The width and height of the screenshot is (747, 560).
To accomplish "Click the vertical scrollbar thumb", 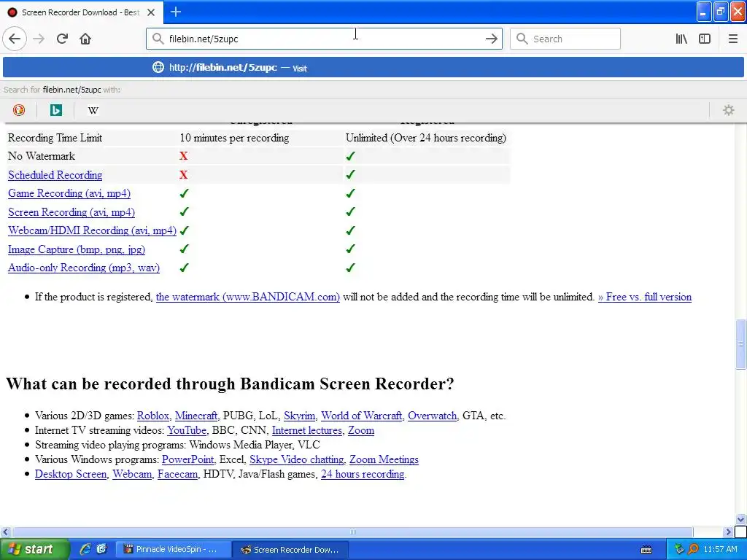I will coord(741,344).
